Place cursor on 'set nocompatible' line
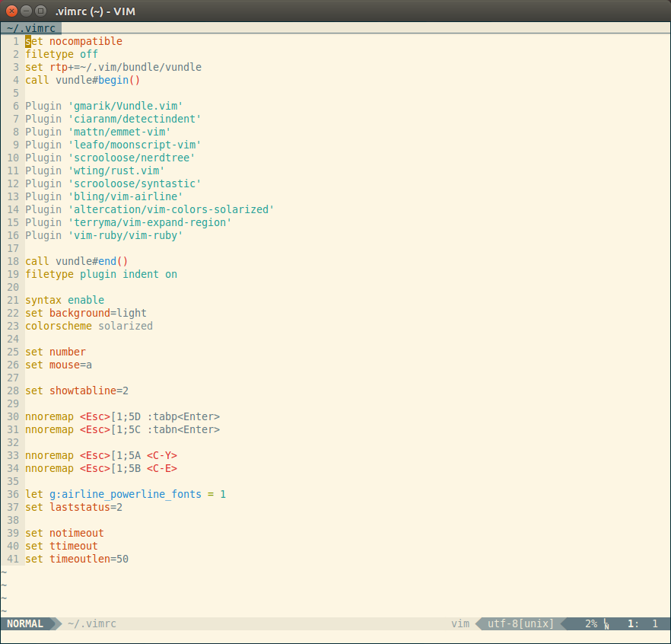This screenshot has width=671, height=644. tap(74, 41)
